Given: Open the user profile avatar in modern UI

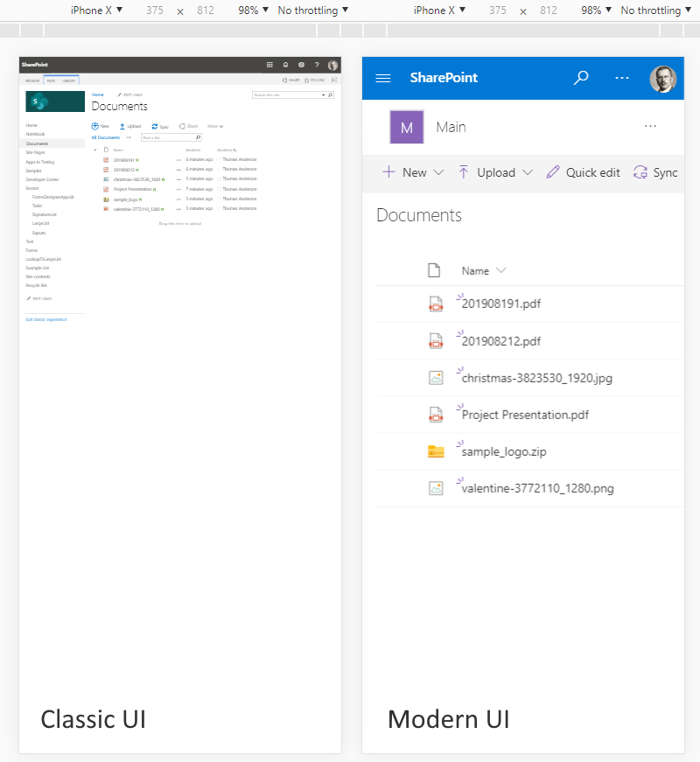Looking at the screenshot, I should point(663,78).
